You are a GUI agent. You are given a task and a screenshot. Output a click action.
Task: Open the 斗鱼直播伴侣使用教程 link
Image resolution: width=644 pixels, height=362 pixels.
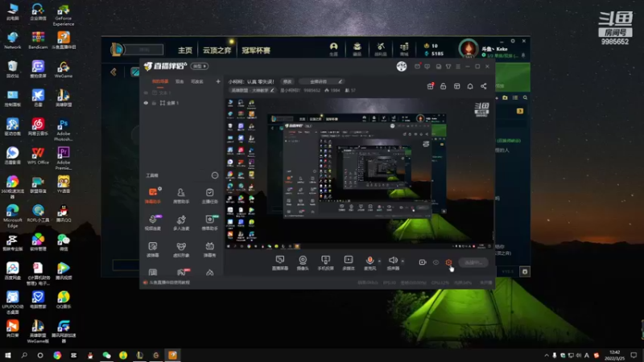(169, 282)
